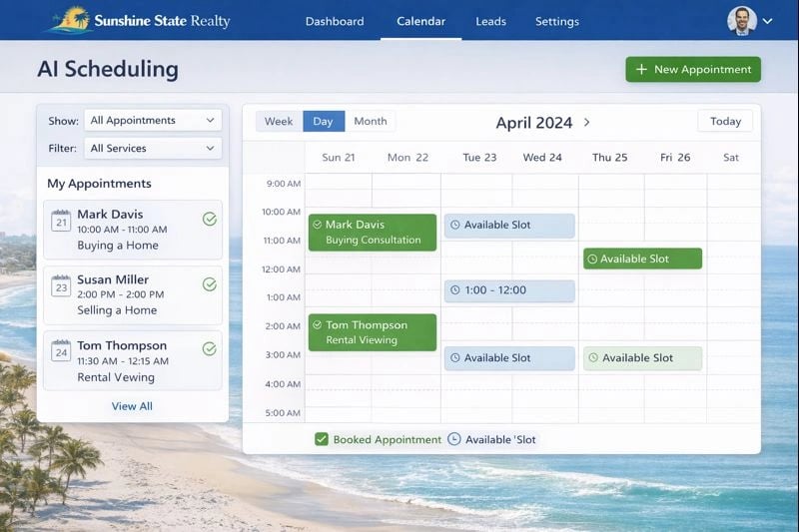
Task: Toggle check mark on Susan Miller card
Action: tap(210, 284)
